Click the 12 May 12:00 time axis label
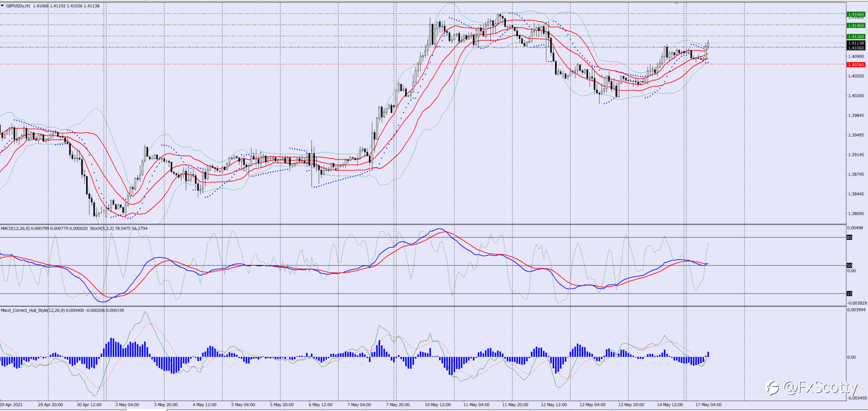Image resolution: width=868 pixels, height=411 pixels. pos(554,405)
